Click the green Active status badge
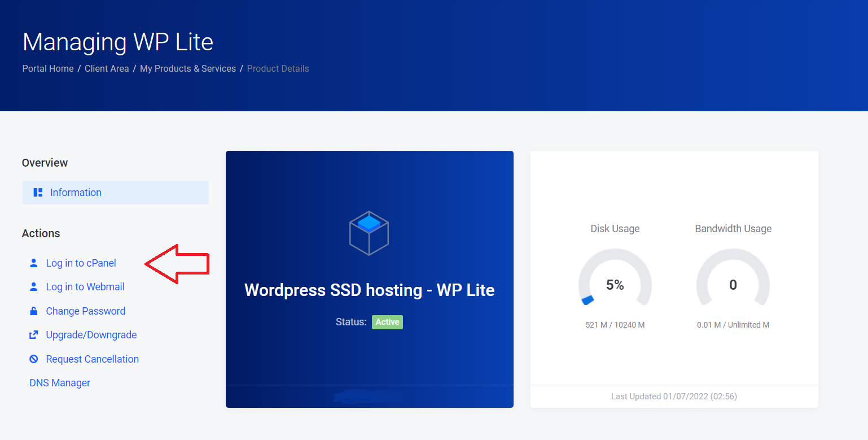Viewport: 868px width, 440px height. [387, 322]
